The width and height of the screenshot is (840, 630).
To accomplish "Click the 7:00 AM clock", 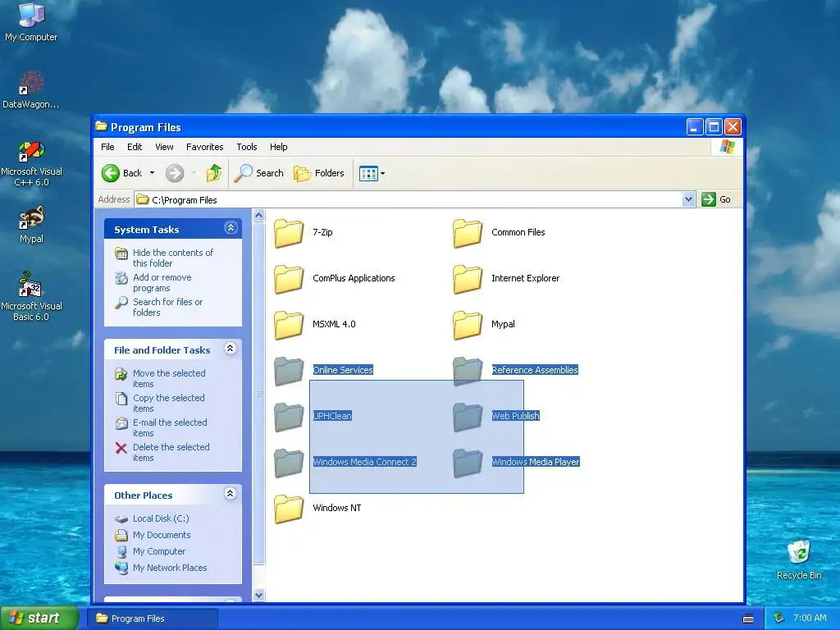I will (810, 619).
